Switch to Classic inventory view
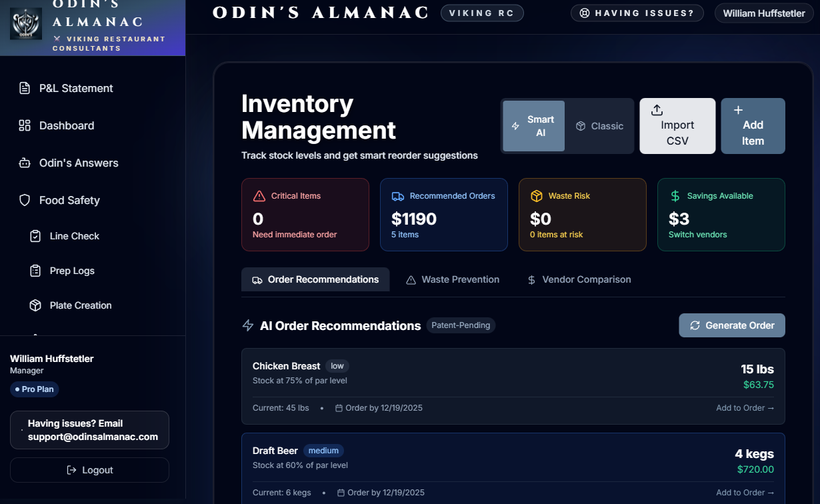Image resolution: width=820 pixels, height=504 pixels. (x=599, y=126)
